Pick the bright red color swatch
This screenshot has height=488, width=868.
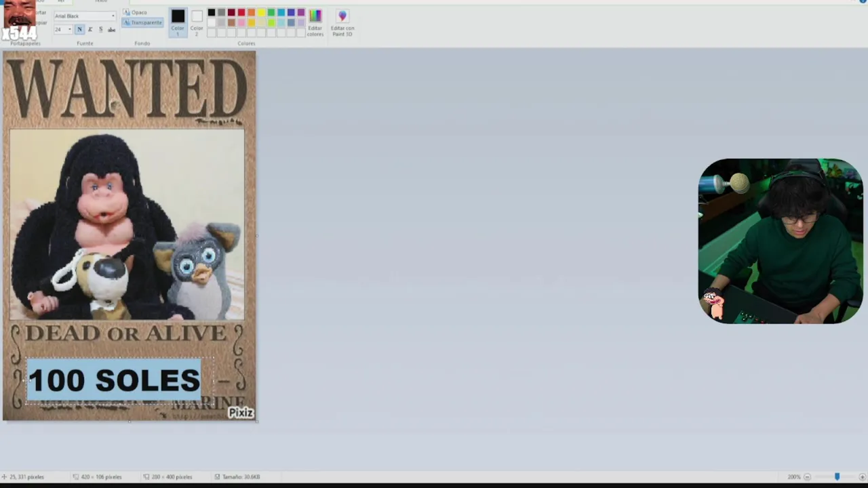(x=241, y=12)
